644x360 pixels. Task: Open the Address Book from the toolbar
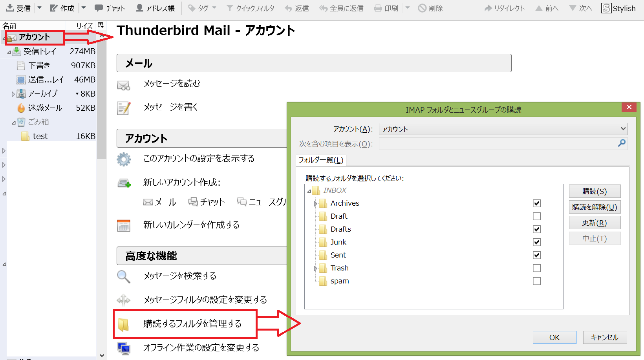[155, 8]
